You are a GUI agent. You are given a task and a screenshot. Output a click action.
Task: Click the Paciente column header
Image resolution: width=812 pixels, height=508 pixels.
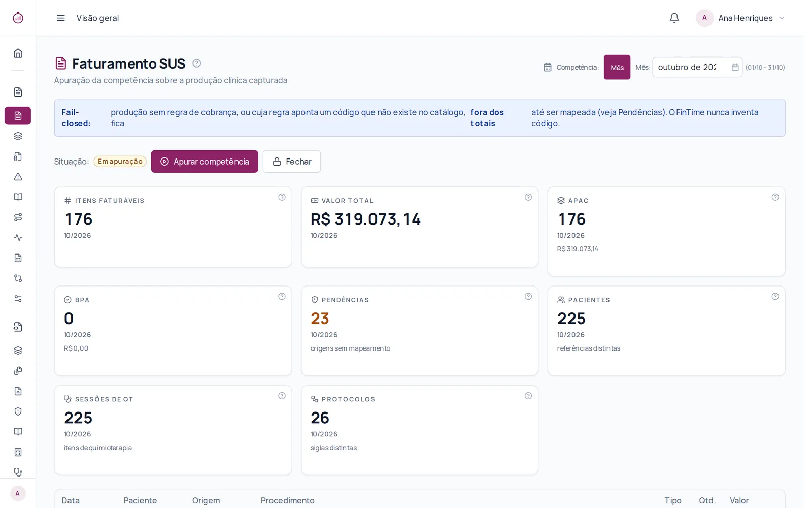[x=140, y=500]
